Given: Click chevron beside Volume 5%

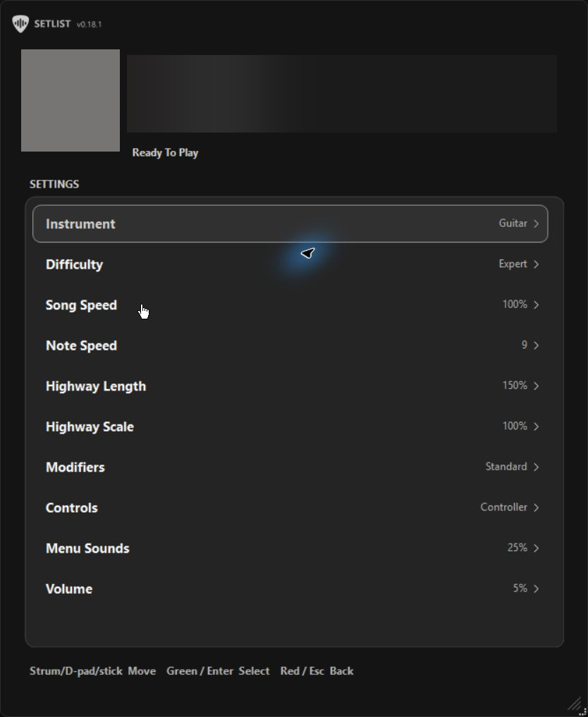Looking at the screenshot, I should click(x=537, y=589).
